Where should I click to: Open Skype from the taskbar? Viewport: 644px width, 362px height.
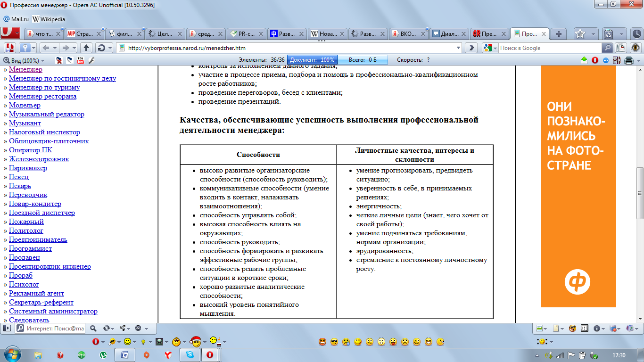pos(190,355)
